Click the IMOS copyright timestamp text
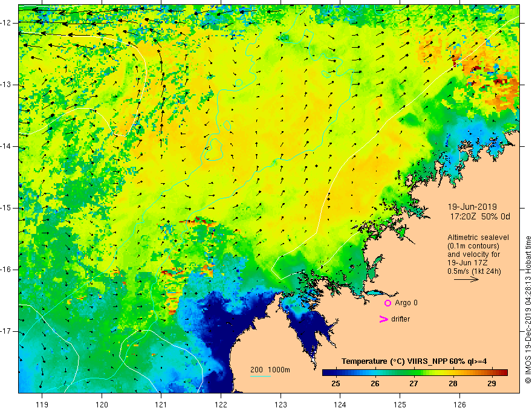Viewport: 532px width, 411px height. (x=528, y=309)
